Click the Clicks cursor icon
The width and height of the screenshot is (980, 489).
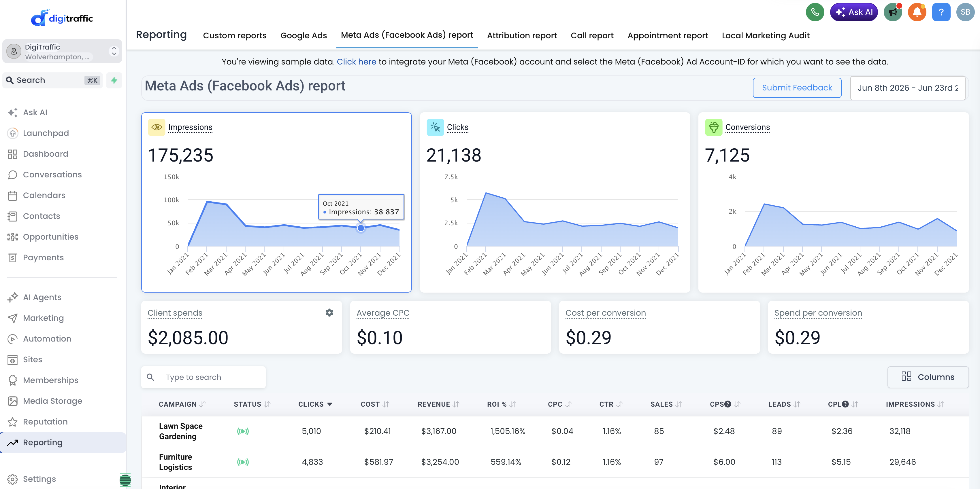(x=435, y=127)
